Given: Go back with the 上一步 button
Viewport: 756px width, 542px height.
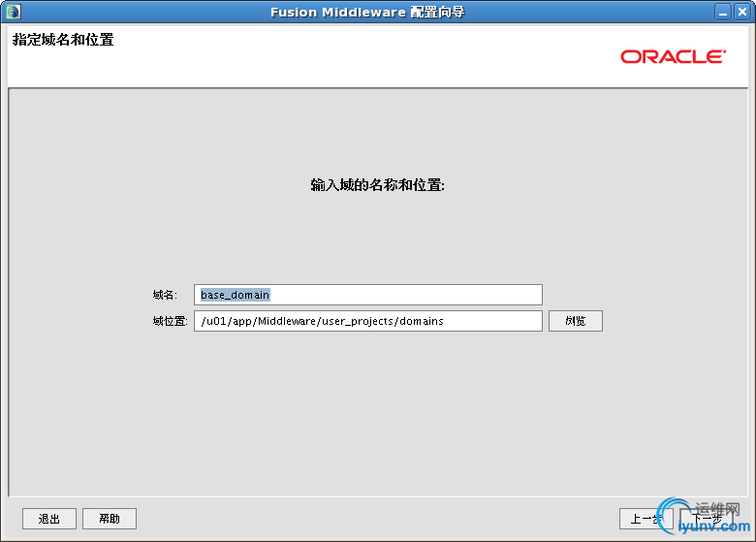Looking at the screenshot, I should pyautogui.click(x=646, y=519).
